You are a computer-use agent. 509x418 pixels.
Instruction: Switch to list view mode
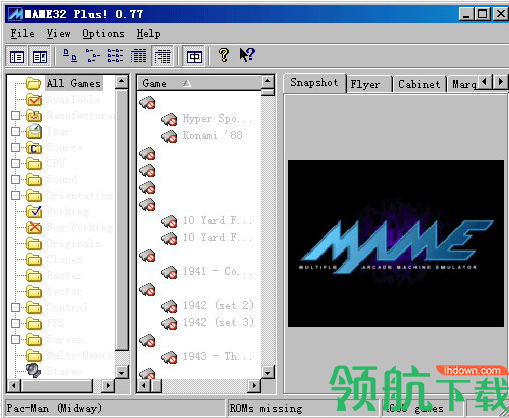tap(115, 56)
